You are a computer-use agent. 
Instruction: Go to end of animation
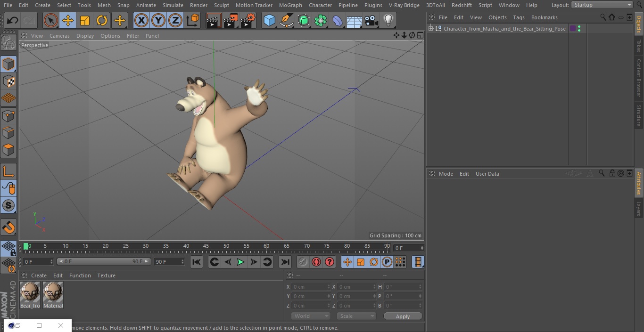pyautogui.click(x=285, y=262)
